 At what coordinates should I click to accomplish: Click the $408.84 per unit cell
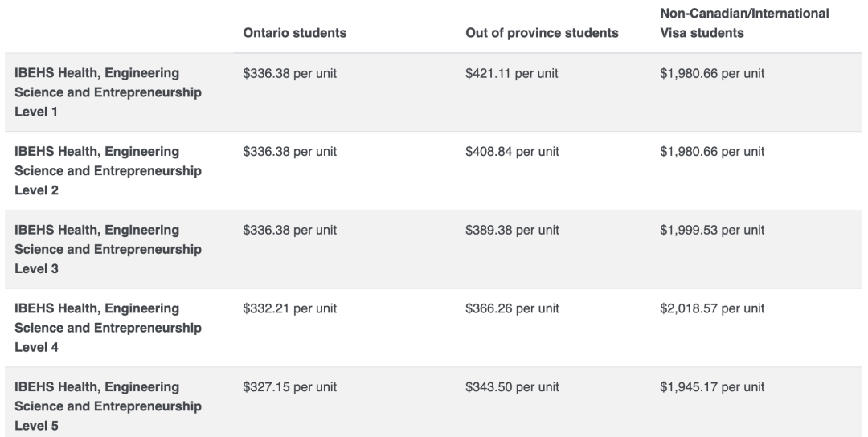click(x=512, y=152)
